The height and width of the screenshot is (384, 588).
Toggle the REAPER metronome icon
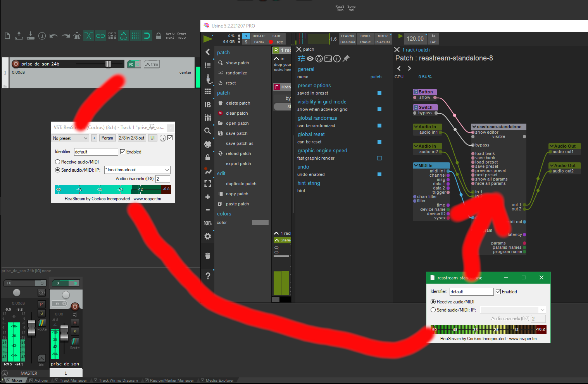tap(77, 36)
